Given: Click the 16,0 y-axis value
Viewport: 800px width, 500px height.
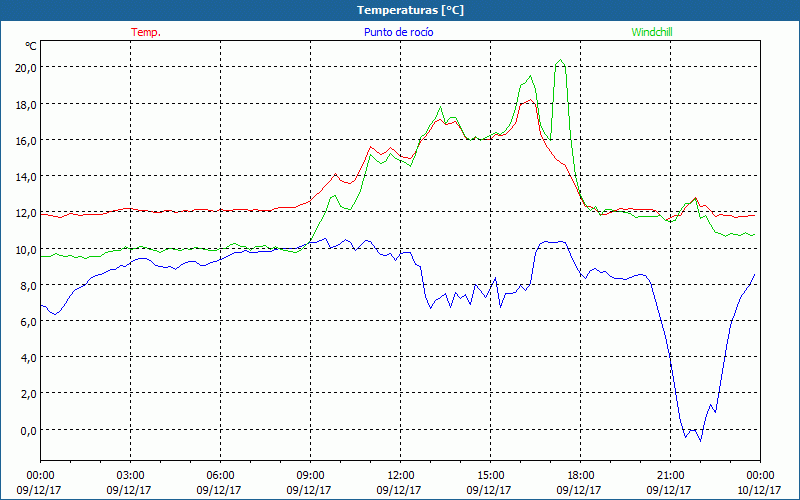Looking at the screenshot, I should tap(26, 140).
